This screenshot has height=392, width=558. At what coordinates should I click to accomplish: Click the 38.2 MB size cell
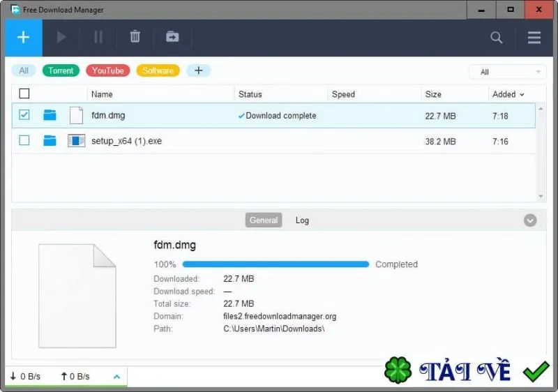pyautogui.click(x=440, y=142)
